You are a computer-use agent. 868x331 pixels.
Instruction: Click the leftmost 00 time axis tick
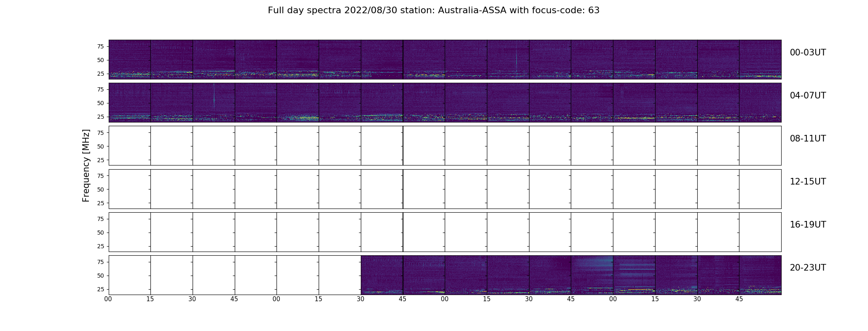tap(108, 299)
